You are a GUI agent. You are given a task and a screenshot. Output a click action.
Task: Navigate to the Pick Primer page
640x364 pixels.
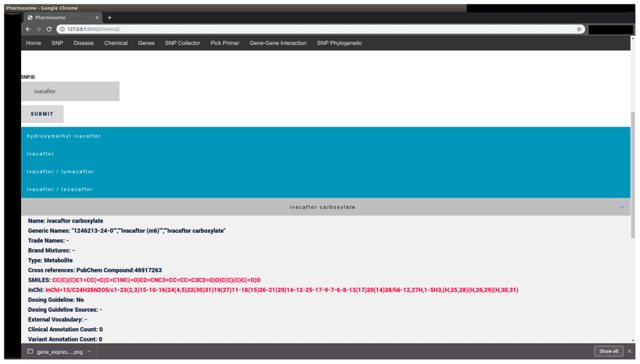pos(225,44)
